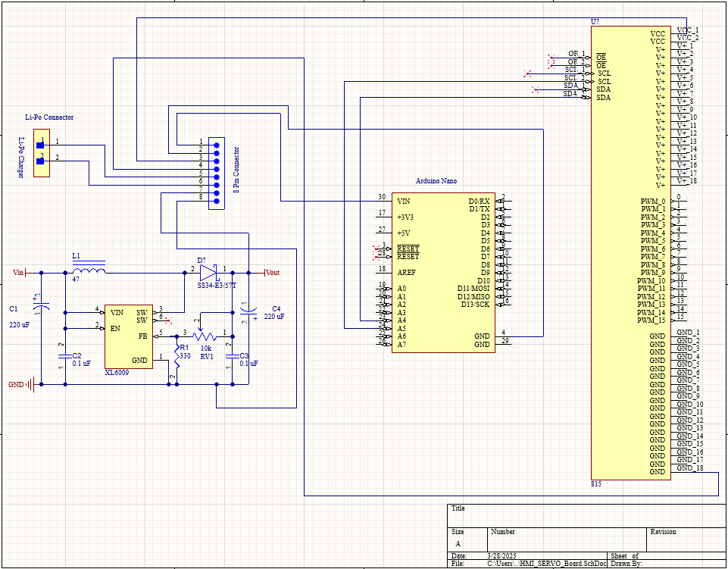Image resolution: width=728 pixels, height=569 pixels.
Task: Select the XL6009 regulator IC body
Action: (x=129, y=336)
